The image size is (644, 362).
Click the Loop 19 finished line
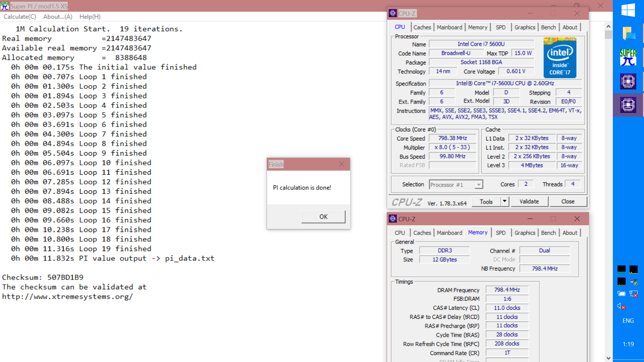click(81, 249)
